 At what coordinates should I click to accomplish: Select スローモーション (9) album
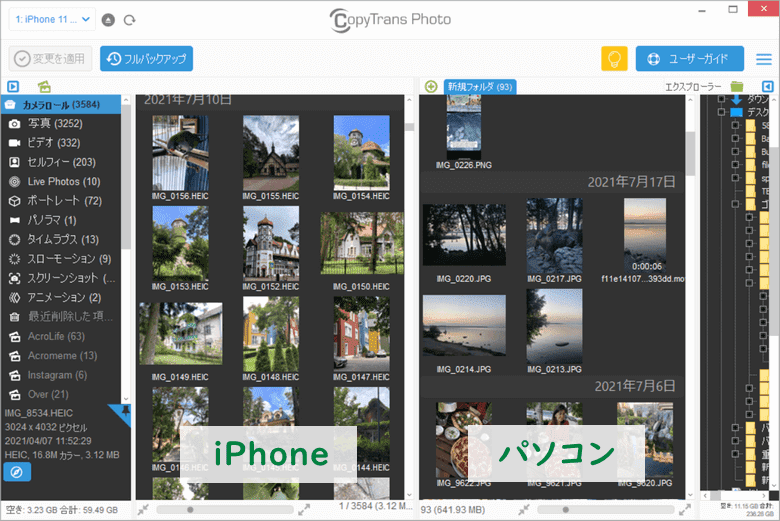coord(61,259)
